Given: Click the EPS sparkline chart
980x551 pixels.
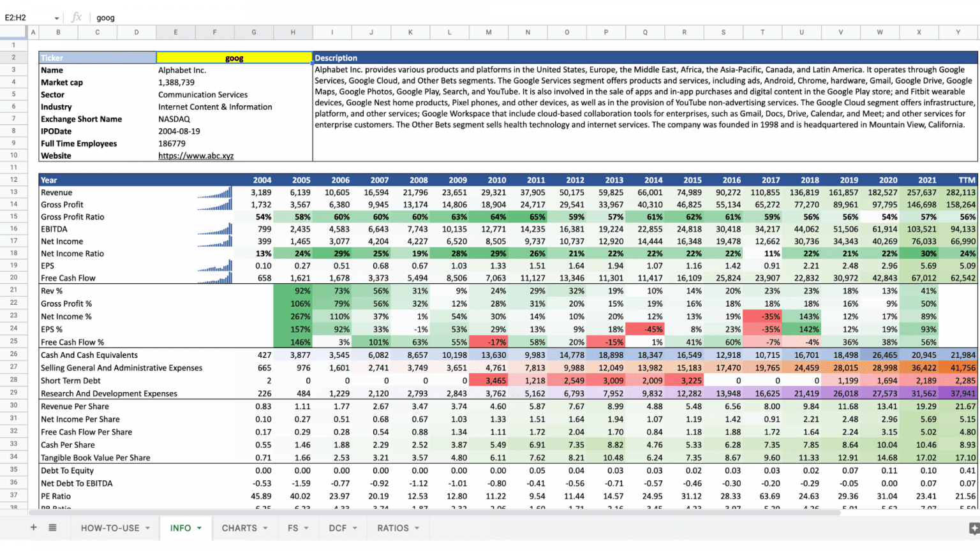Looking at the screenshot, I should click(214, 265).
